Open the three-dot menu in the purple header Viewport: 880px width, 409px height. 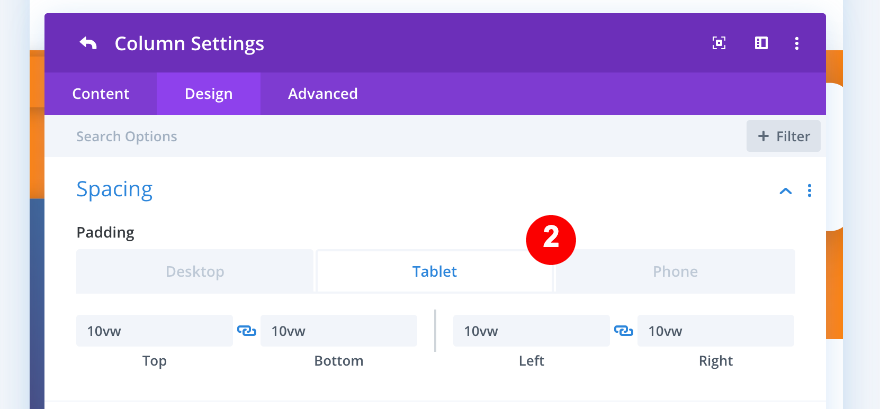click(797, 43)
